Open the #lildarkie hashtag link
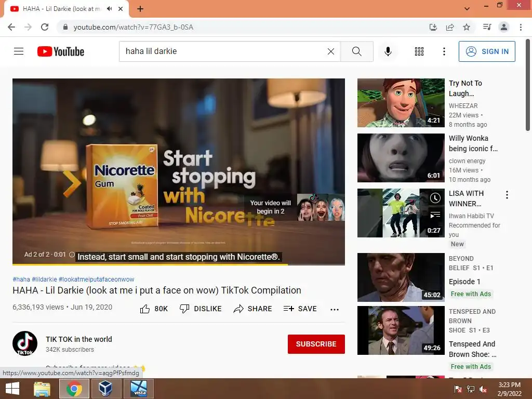This screenshot has height=399, width=532. 45,279
